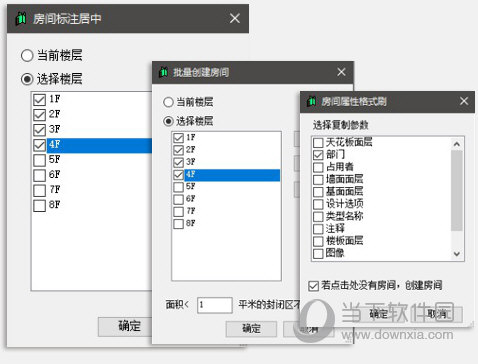Uncheck 1F in 批量创建房间 floor list
The width and height of the screenshot is (478, 364).
point(179,138)
